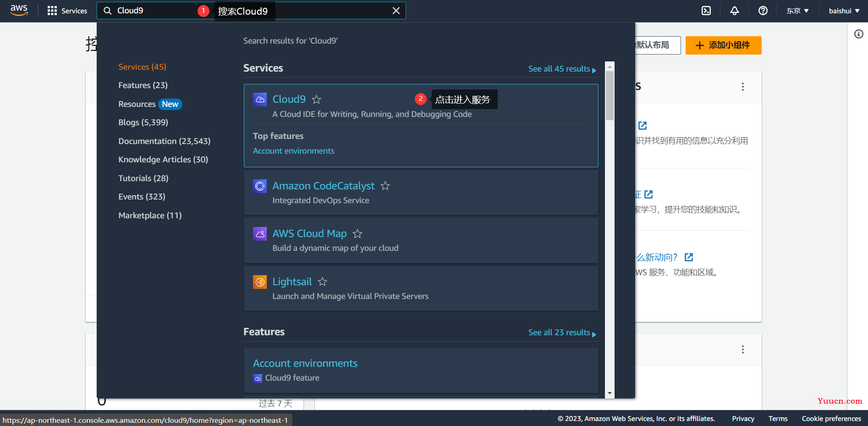Image resolution: width=868 pixels, height=426 pixels.
Task: Open the Services grid menu
Action: click(x=67, y=11)
